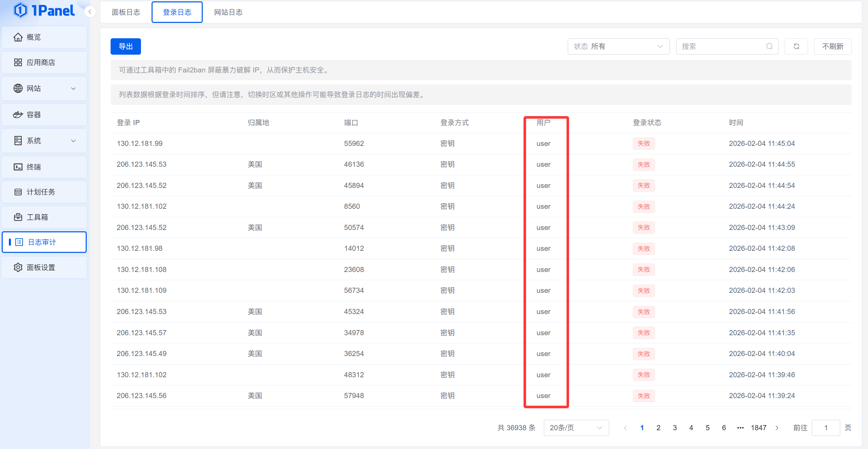This screenshot has width=868, height=449.
Task: Open the 20条/页 page size dropdown
Action: [576, 428]
